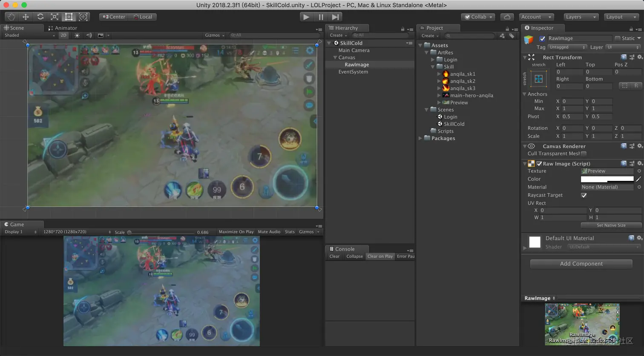
Task: Toggle scene lighting sun icon
Action: [77, 35]
